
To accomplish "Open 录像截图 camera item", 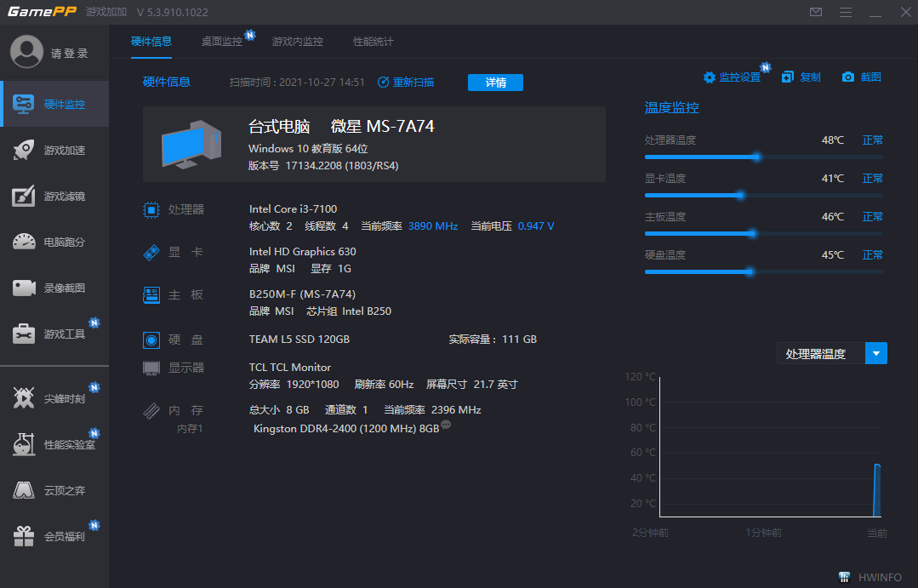I will tap(54, 288).
